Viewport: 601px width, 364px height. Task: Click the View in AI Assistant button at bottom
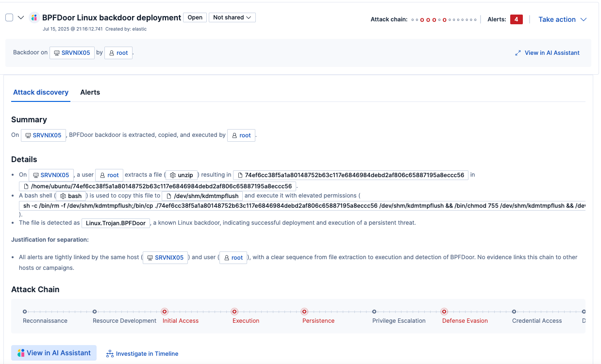(x=53, y=352)
